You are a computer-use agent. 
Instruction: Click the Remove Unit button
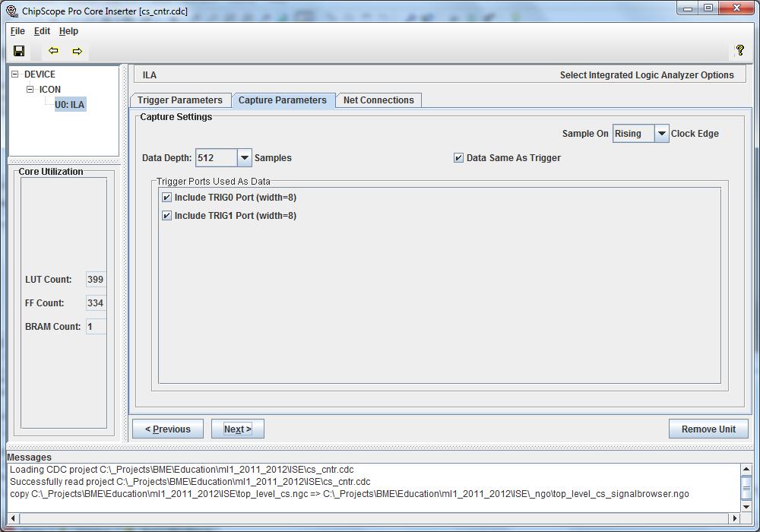coord(708,429)
